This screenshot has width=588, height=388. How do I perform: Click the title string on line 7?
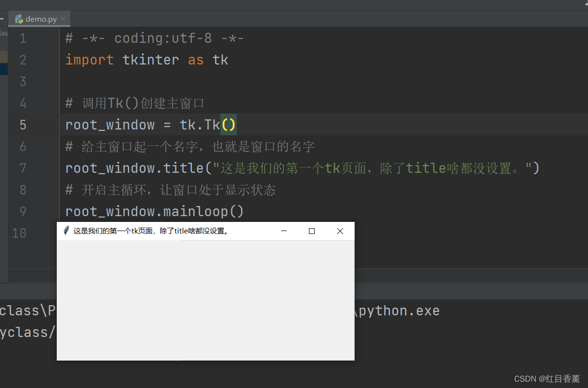pyautogui.click(x=372, y=168)
